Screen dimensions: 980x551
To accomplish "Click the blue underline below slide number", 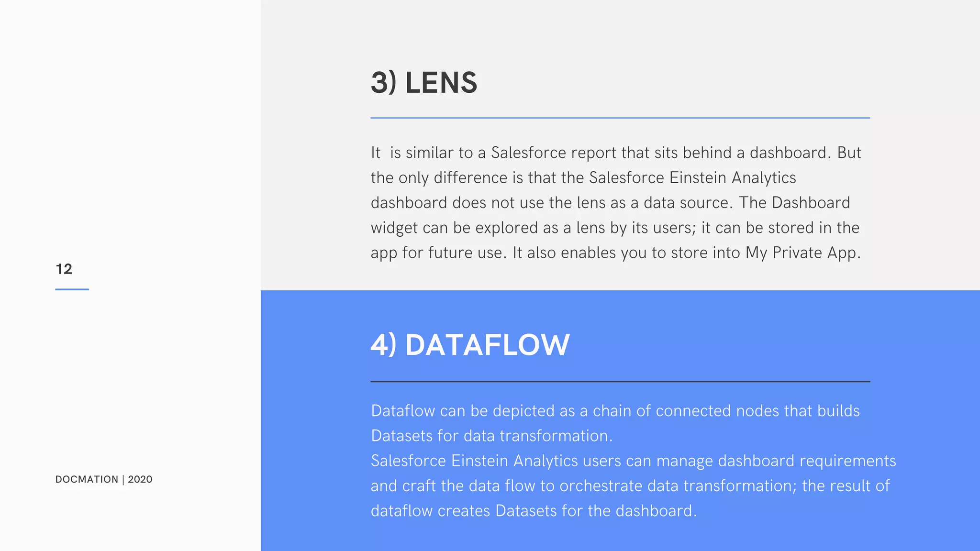I will pos(72,289).
